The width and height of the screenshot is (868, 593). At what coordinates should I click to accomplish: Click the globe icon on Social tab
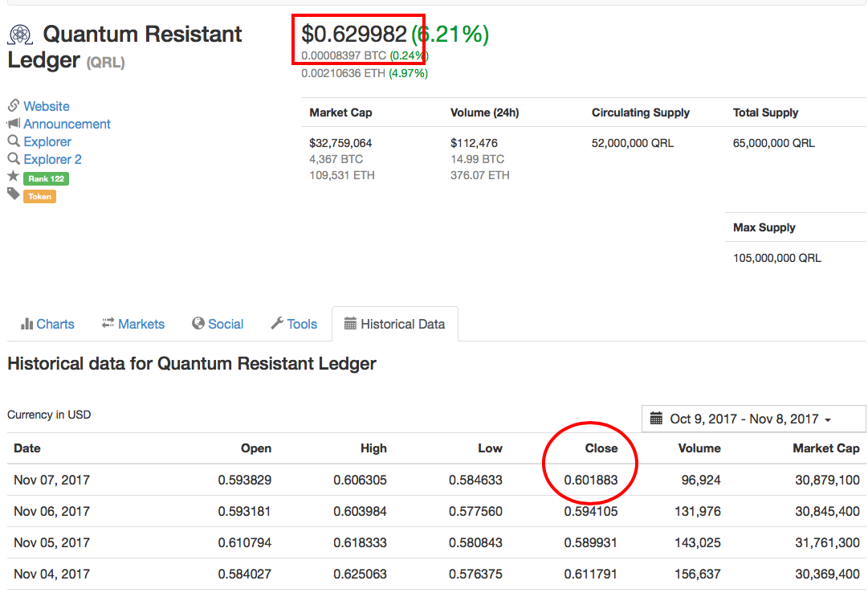pyautogui.click(x=198, y=323)
